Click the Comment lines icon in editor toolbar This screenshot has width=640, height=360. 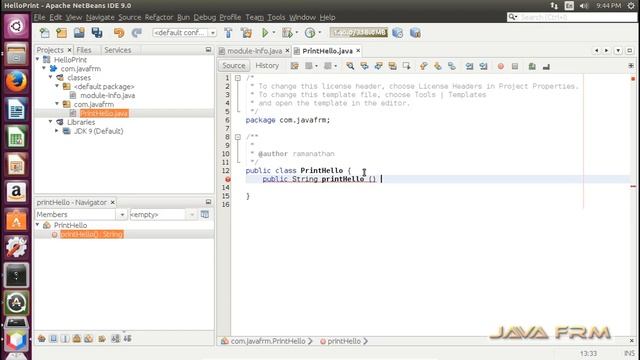(x=532, y=66)
